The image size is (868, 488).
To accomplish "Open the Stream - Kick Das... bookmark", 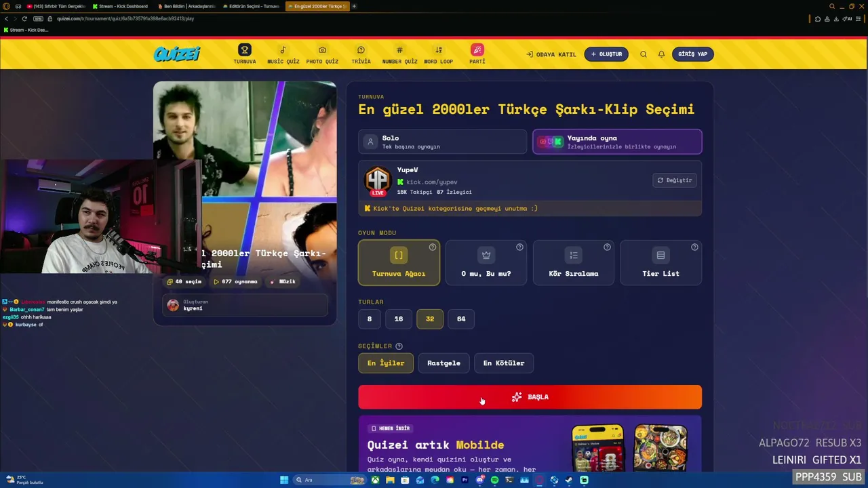I will coord(26,30).
